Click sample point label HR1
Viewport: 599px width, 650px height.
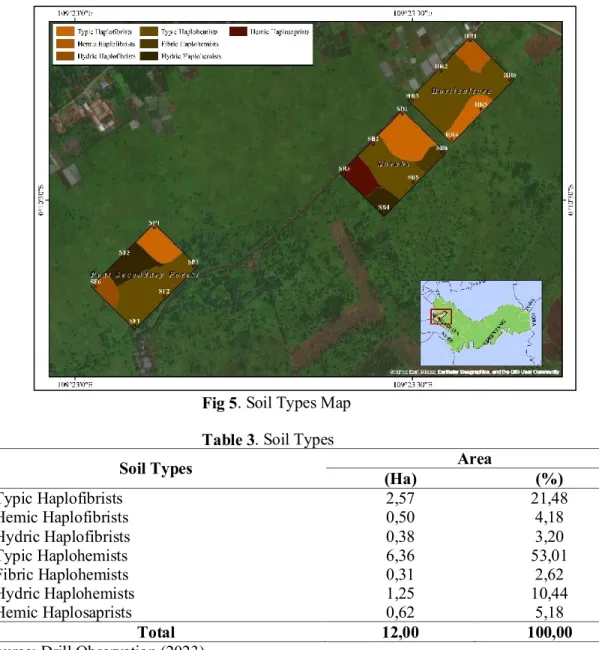470,36
